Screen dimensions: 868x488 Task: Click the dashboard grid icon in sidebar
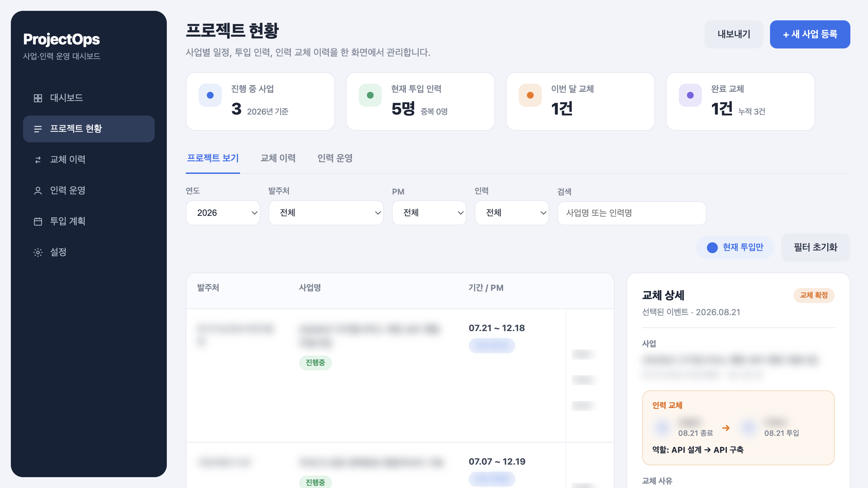coord(38,98)
